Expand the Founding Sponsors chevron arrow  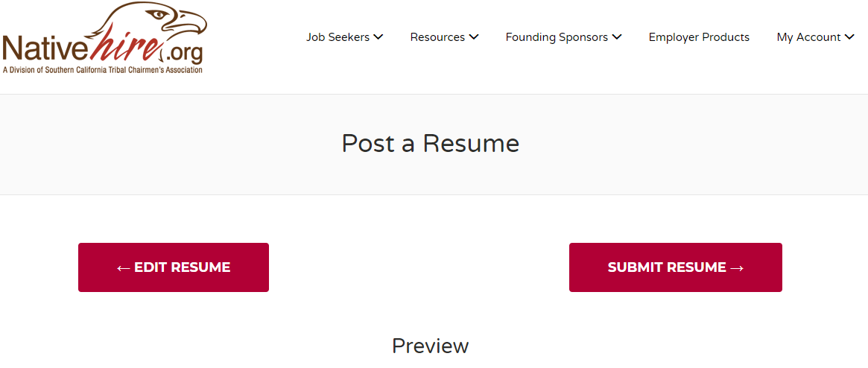tap(617, 37)
